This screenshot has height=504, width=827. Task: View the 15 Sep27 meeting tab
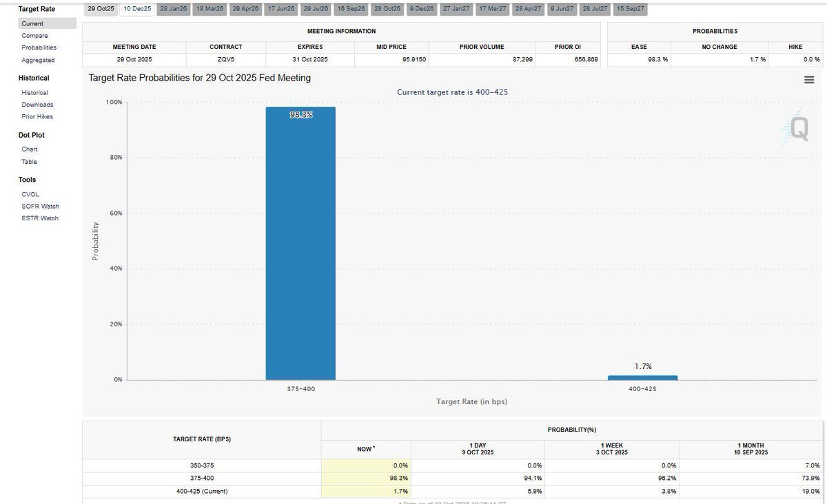pos(630,8)
